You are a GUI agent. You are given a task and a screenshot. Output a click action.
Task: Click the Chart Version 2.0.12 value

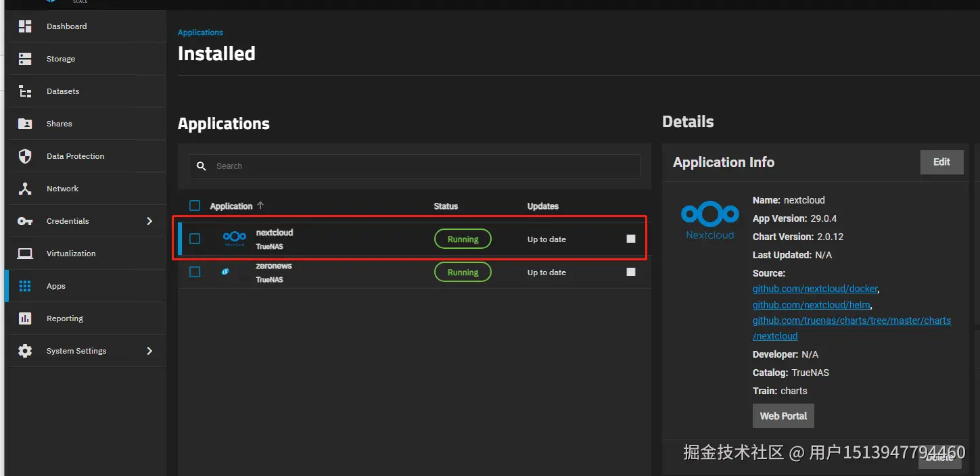click(x=831, y=237)
